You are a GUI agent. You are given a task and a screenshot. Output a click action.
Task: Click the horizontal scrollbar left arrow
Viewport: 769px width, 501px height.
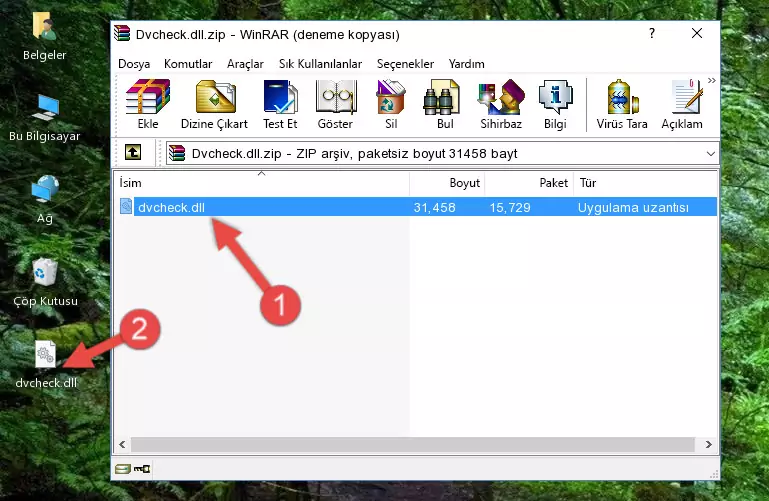(122, 445)
